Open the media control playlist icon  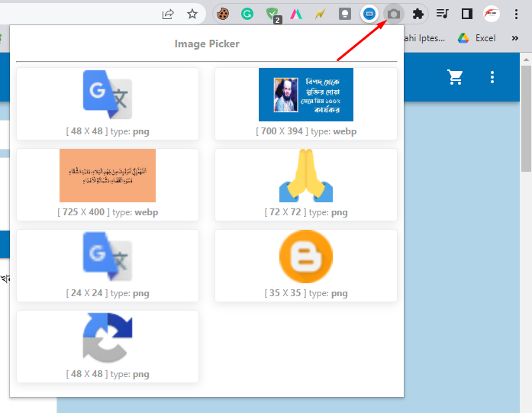443,14
